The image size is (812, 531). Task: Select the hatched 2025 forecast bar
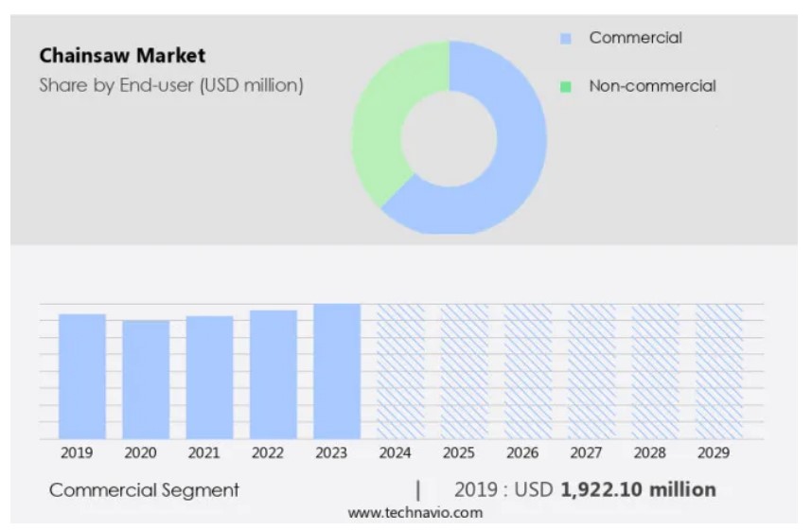pos(464,371)
